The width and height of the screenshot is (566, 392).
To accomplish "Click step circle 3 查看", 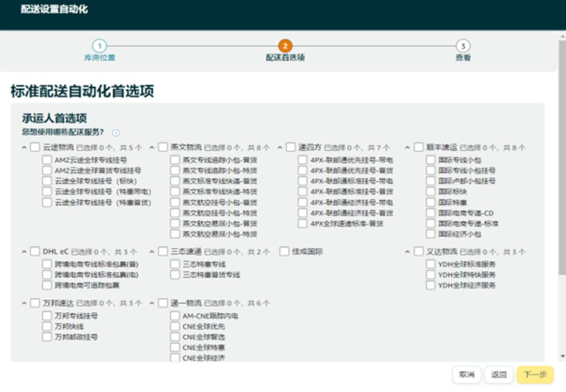I will coord(463,45).
